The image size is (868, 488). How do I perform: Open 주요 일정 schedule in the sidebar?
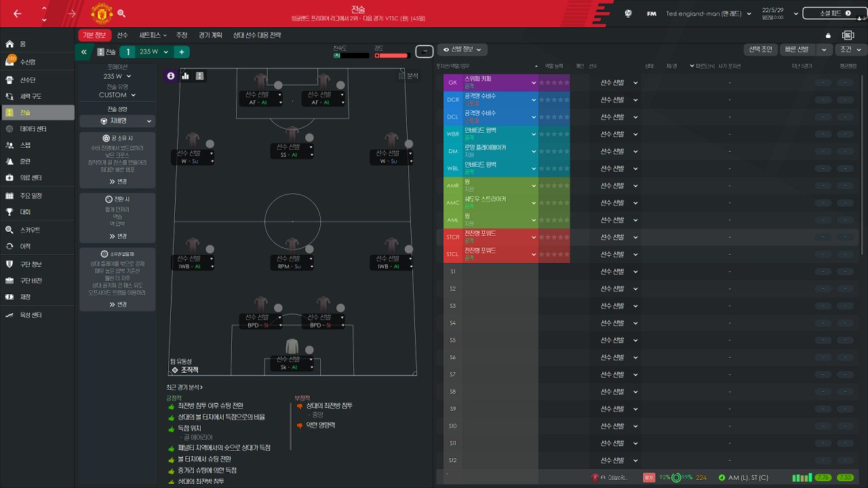click(37, 196)
